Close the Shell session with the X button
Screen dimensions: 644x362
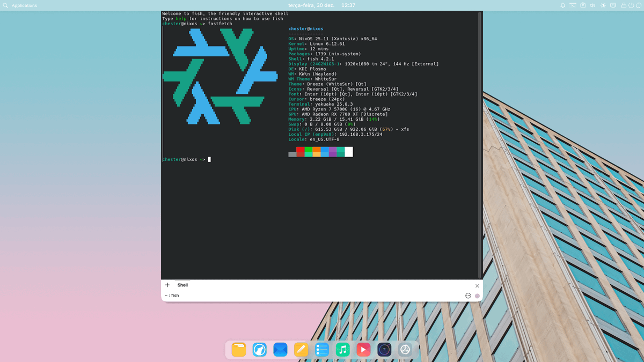click(477, 286)
